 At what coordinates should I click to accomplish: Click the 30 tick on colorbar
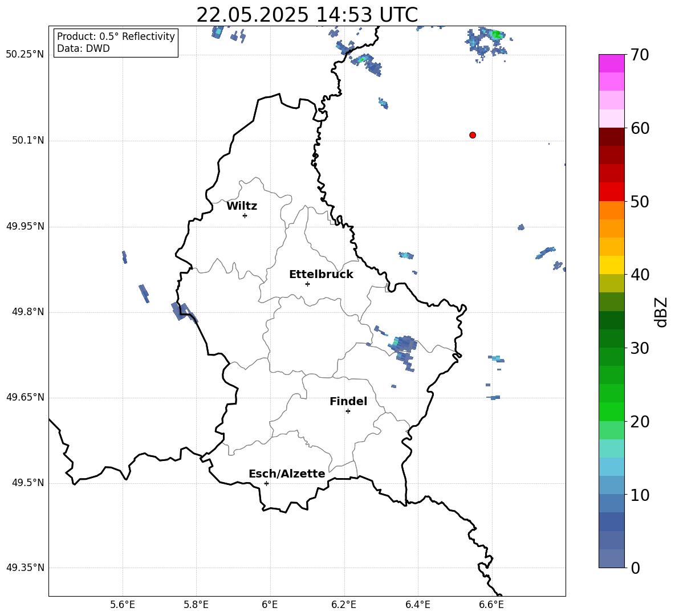click(639, 348)
